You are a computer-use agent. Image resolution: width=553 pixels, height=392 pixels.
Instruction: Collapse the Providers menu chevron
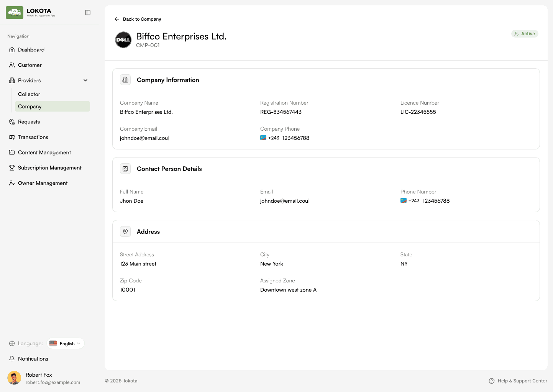point(85,80)
